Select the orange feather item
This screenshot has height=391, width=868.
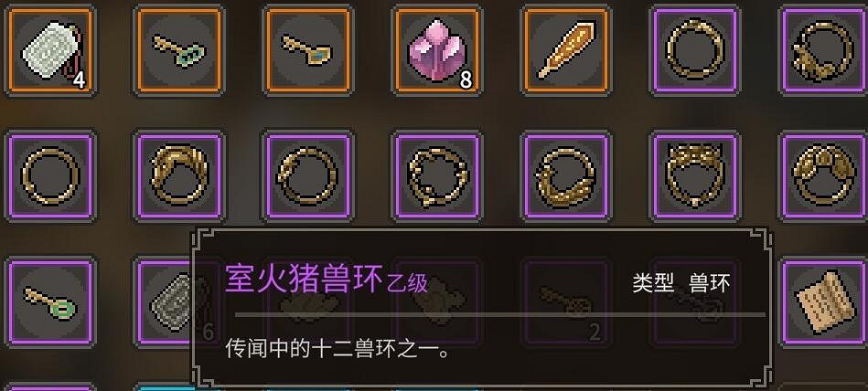[x=566, y=50]
